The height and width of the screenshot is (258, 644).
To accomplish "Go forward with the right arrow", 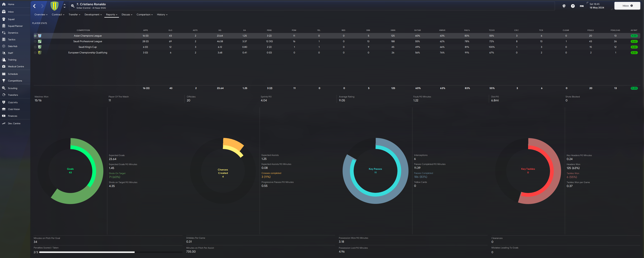I will [x=42, y=6].
